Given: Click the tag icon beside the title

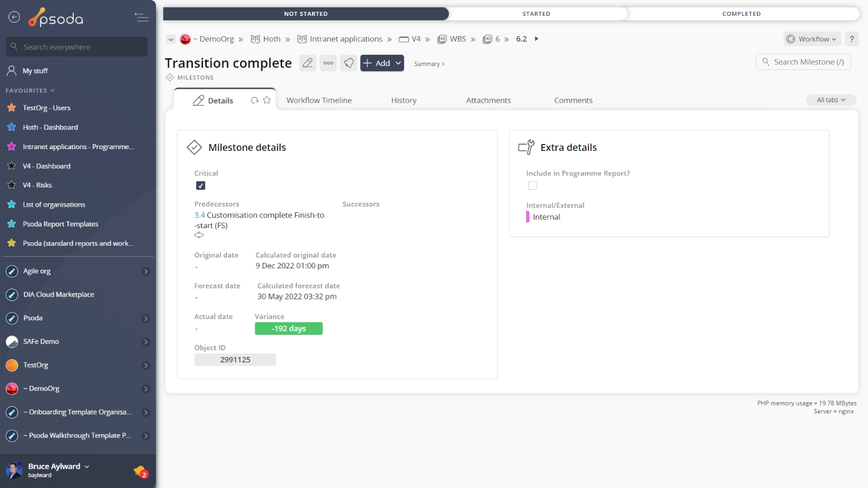Looking at the screenshot, I should coord(349,63).
